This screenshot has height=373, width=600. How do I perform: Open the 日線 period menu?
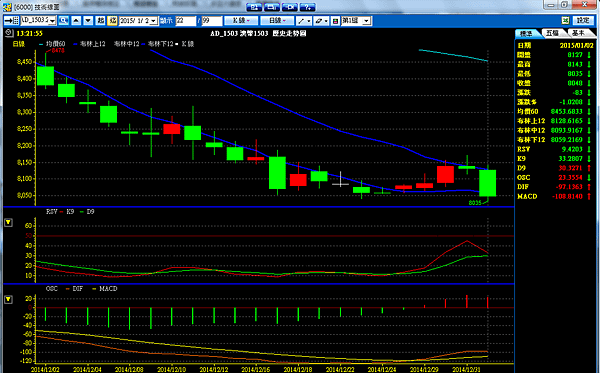tap(277, 21)
